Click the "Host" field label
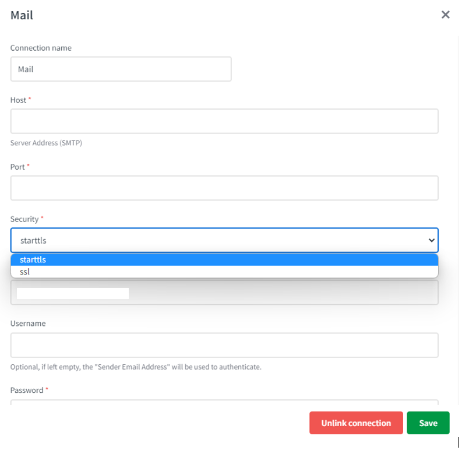This screenshot has width=476, height=457. coord(19,100)
